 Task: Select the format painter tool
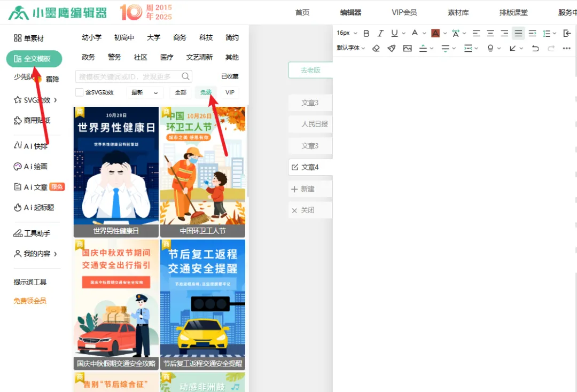point(391,48)
